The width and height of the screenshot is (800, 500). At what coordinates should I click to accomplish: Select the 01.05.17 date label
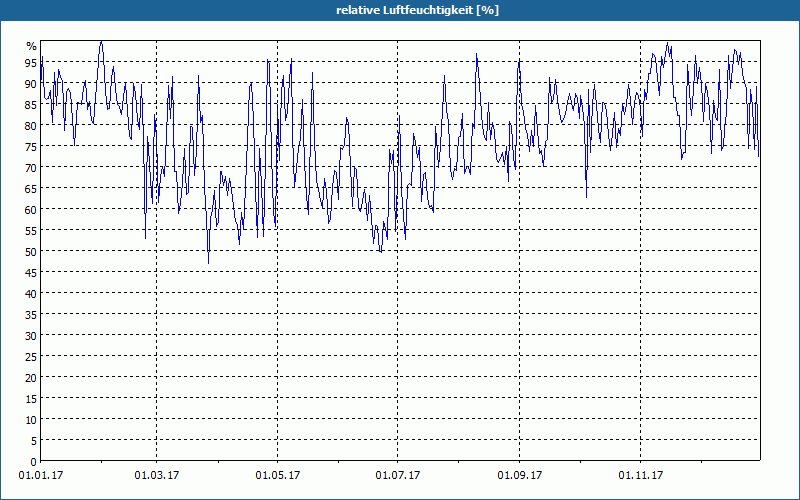point(278,476)
